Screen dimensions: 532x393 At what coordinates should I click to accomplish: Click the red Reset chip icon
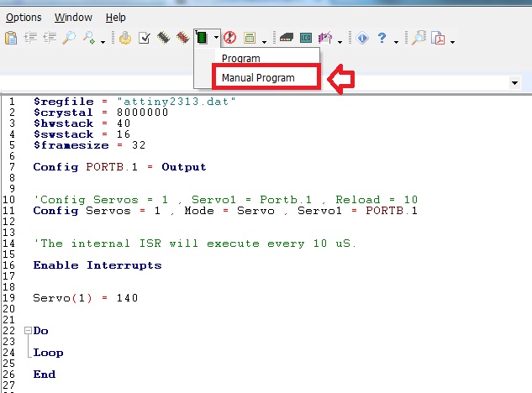coord(230,38)
